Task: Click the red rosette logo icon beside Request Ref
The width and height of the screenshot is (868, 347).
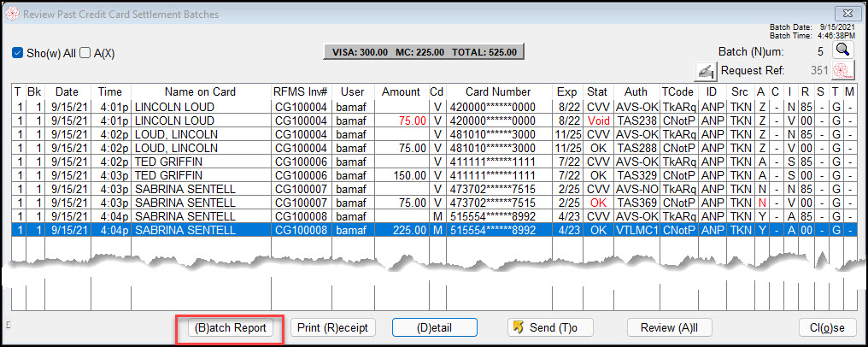Action: 843,70
